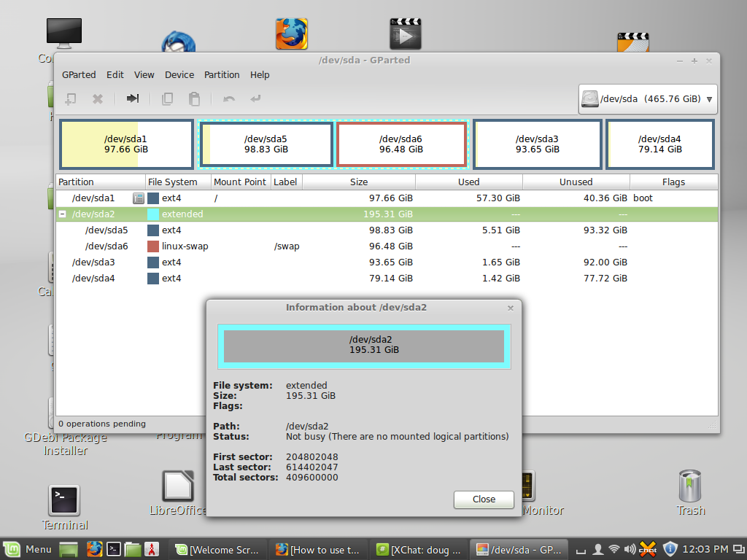Select /dev/sda4 block in disk map
The height and width of the screenshot is (560, 747).
(x=659, y=144)
